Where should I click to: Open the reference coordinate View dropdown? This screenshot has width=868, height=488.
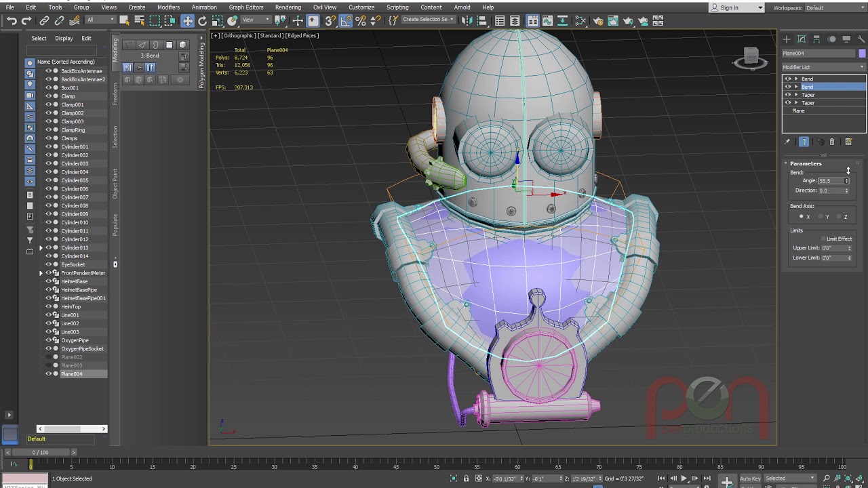256,20
